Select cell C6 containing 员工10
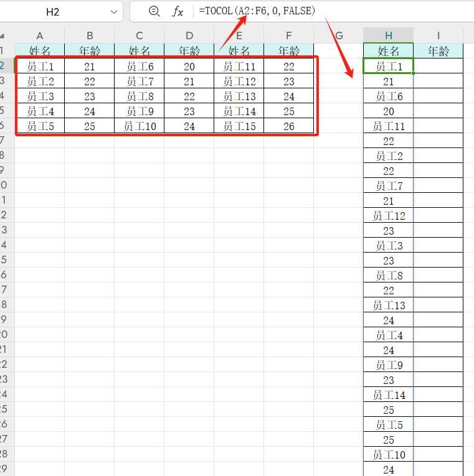Screen dimensions: 474x476 (139, 125)
